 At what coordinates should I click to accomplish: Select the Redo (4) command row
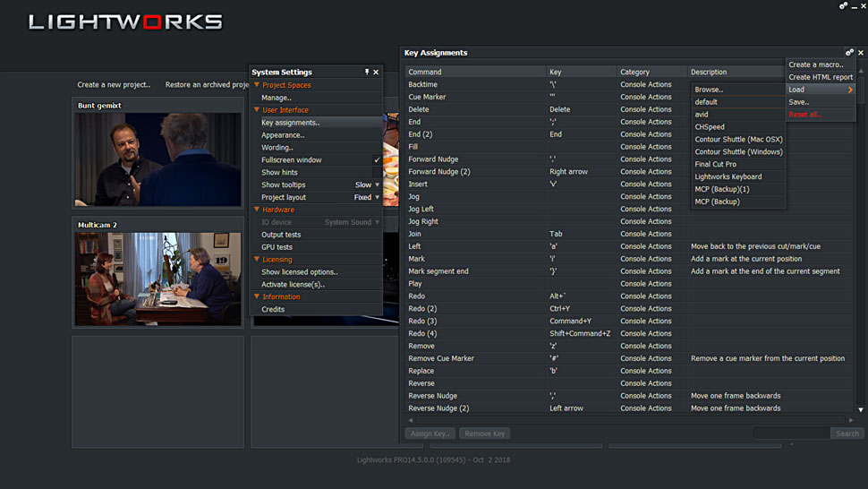click(x=629, y=333)
